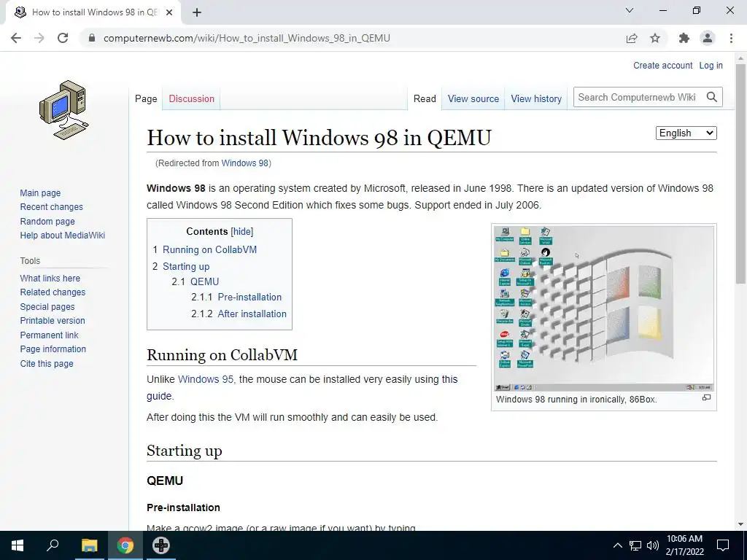Click the taskbar clock and date

click(x=684, y=545)
